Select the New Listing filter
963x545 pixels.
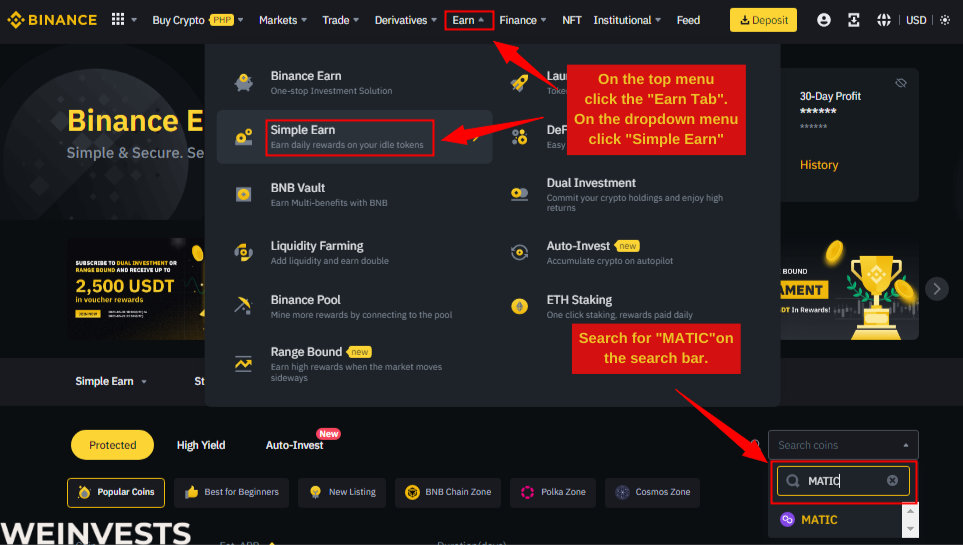tap(342, 492)
